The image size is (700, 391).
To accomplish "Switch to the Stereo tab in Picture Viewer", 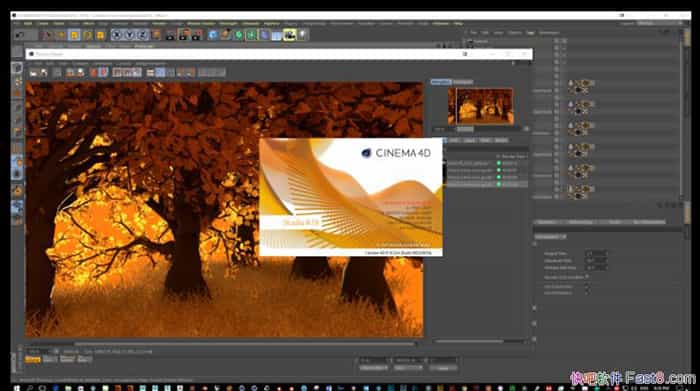I will (x=501, y=140).
